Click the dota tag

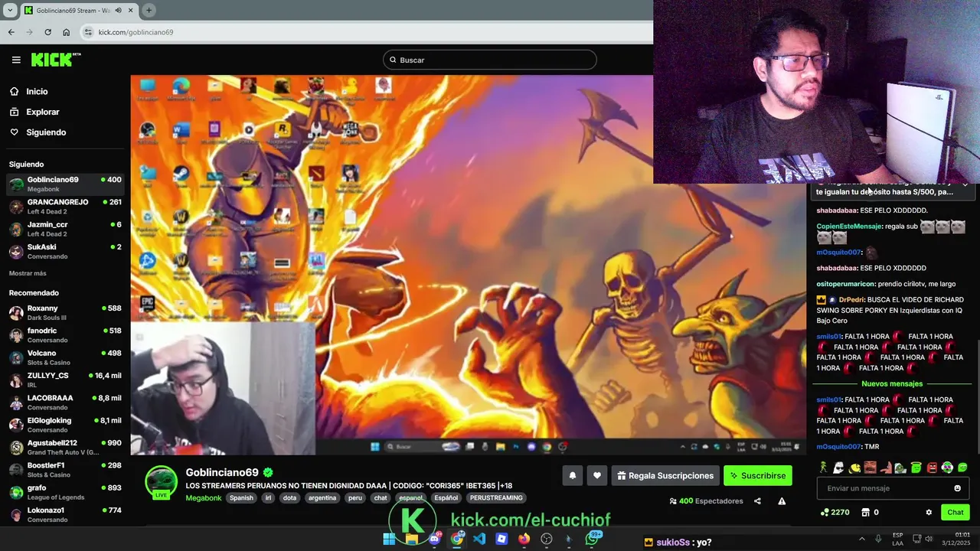click(289, 497)
